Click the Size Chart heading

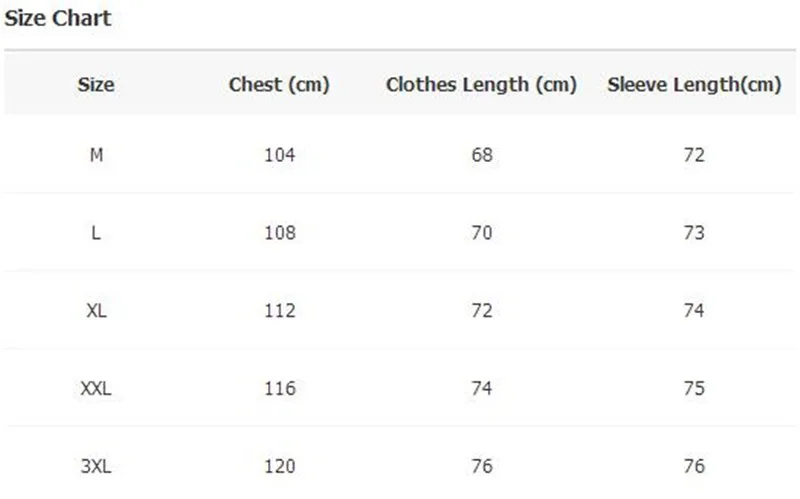coord(58,19)
